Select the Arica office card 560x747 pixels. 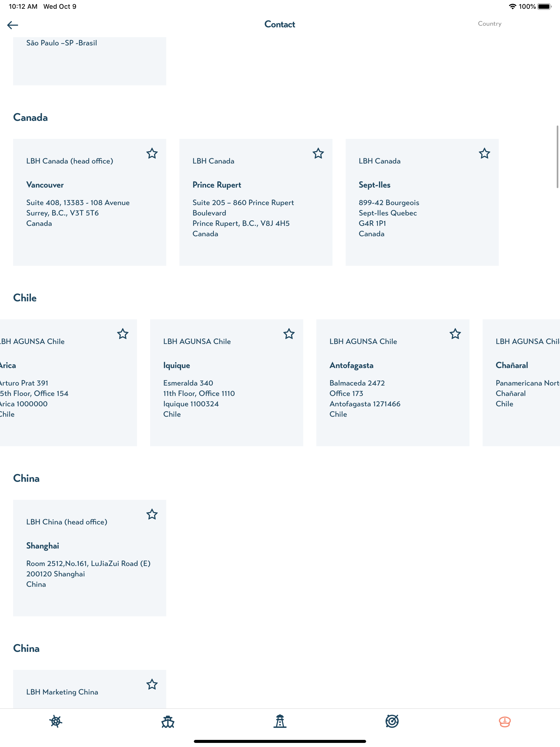pos(68,383)
